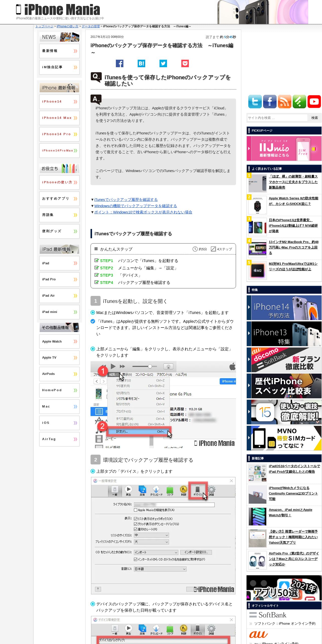Open iPadOS16ベータ article link
This screenshot has height=644, width=322.
click(x=294, y=469)
